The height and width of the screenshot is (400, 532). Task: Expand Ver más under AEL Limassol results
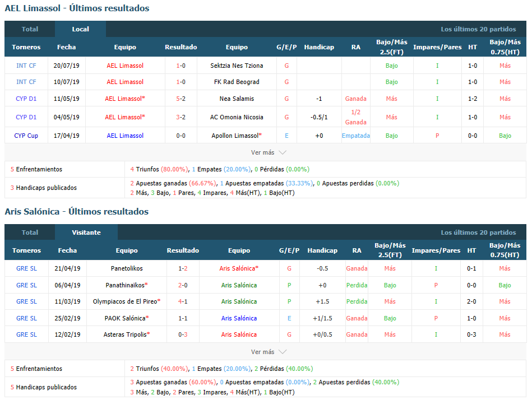tap(269, 152)
